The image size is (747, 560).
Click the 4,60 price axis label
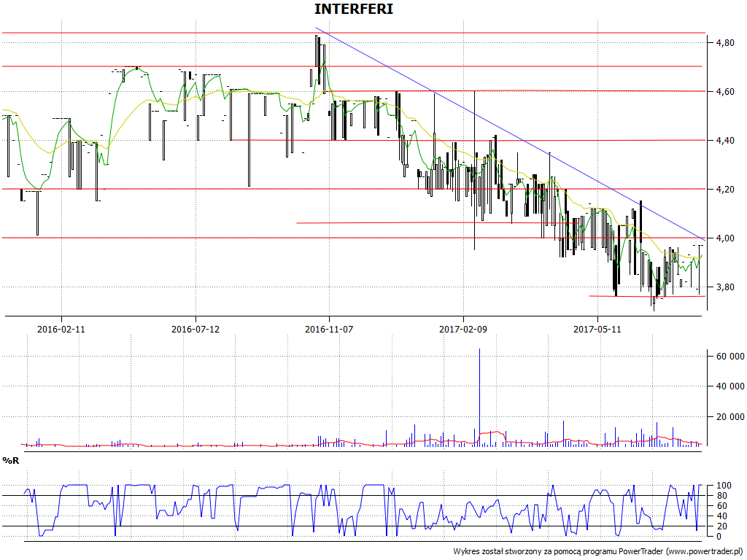724,91
